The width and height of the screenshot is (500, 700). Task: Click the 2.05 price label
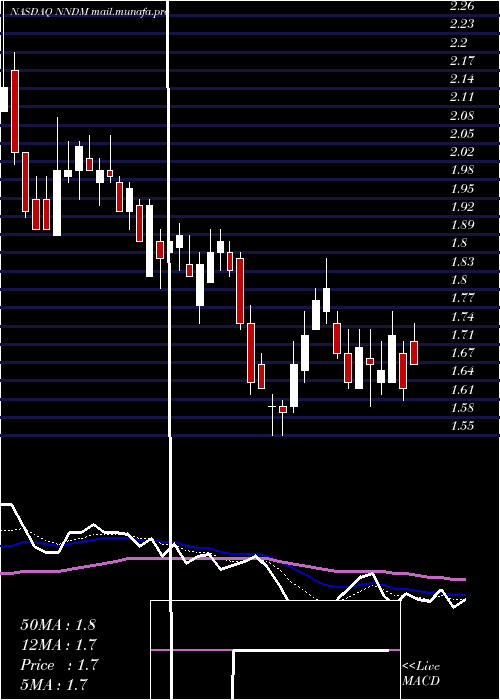(462, 134)
